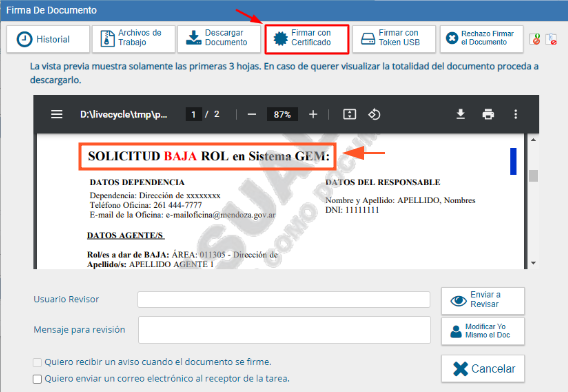Click Dependencia: Dirección de xxxxxxxx line
Screen dimensions: 568x392
pyautogui.click(x=155, y=195)
